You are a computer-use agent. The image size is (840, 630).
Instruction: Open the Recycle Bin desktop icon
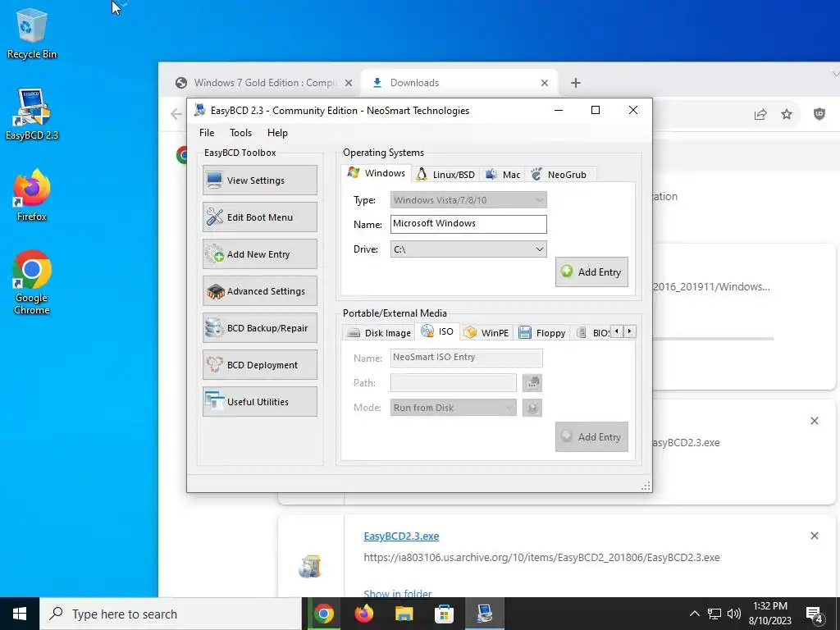(32, 34)
